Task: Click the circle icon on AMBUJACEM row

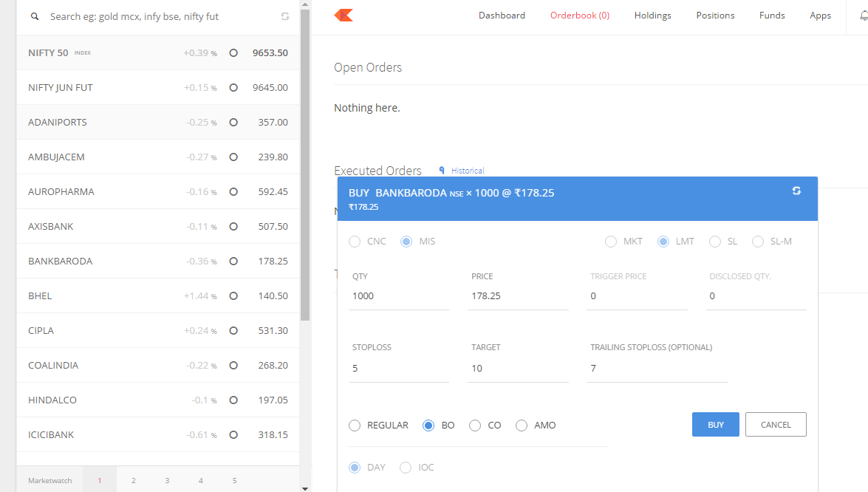Action: [233, 157]
